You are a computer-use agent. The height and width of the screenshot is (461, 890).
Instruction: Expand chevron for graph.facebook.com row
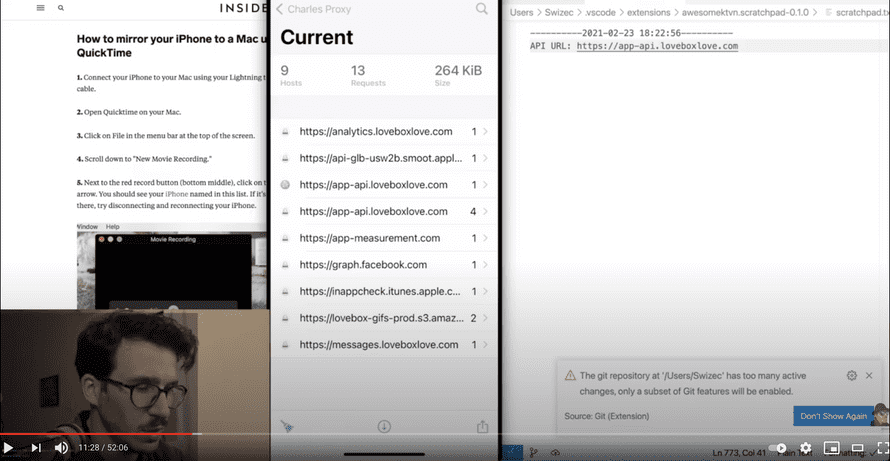[485, 265]
